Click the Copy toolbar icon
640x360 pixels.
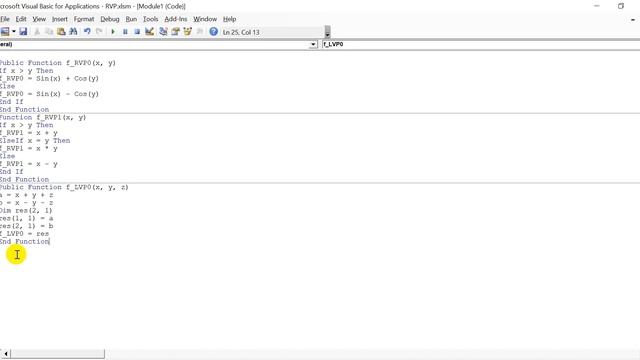[x=49, y=31]
